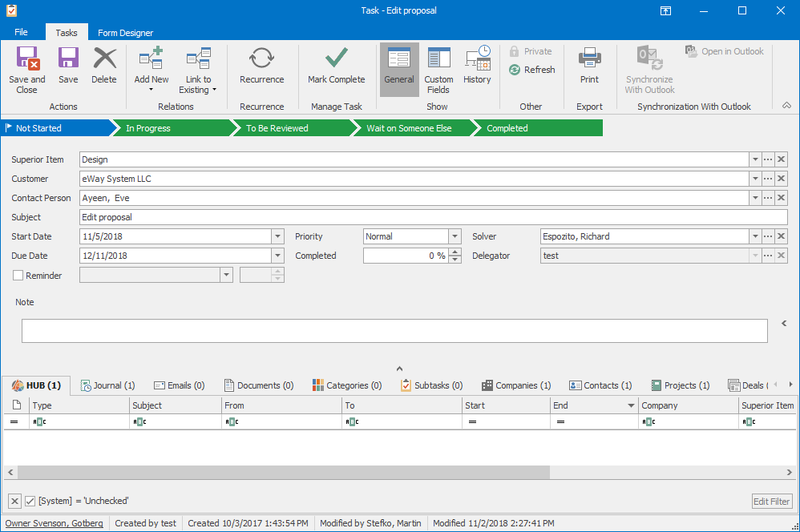Viewport: 800px width, 532px height.
Task: Open the File menu
Action: (x=21, y=32)
